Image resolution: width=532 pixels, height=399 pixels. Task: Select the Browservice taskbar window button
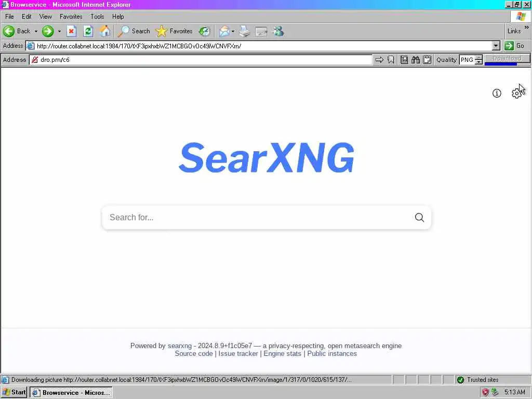point(71,392)
